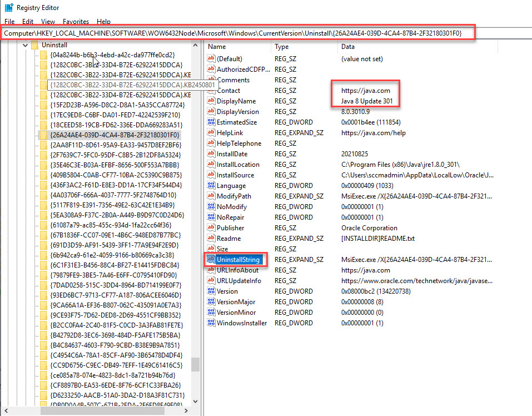Click the Data column header
Screen dimensions: 532x416
click(348, 47)
